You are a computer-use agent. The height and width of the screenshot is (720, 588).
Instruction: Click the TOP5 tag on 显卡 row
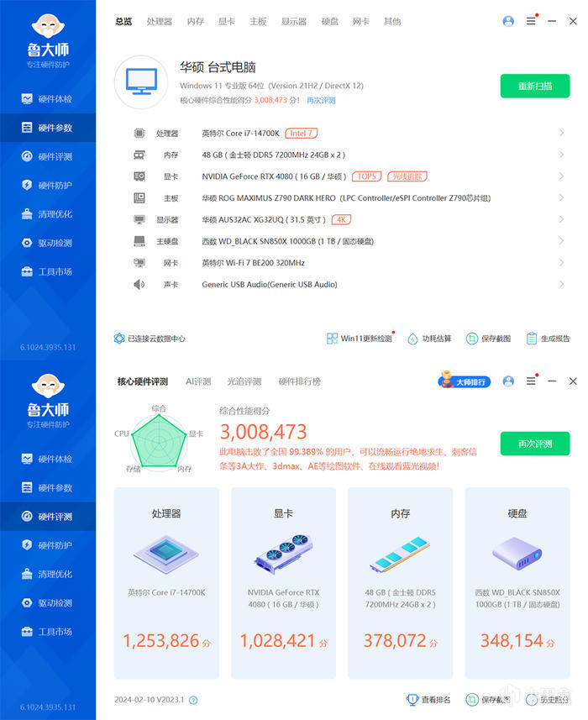coord(366,176)
